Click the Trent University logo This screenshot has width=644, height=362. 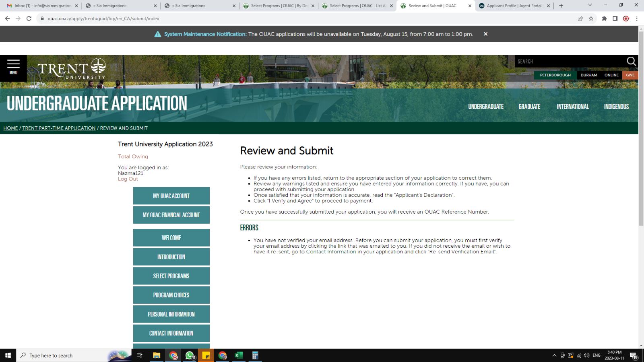(x=72, y=68)
